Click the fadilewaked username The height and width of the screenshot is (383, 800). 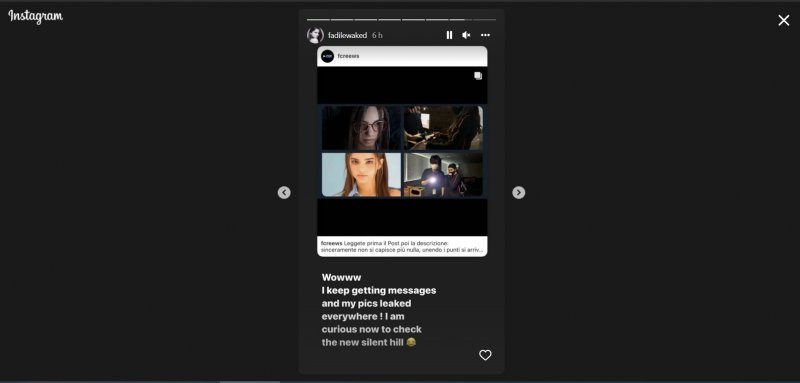[347, 35]
